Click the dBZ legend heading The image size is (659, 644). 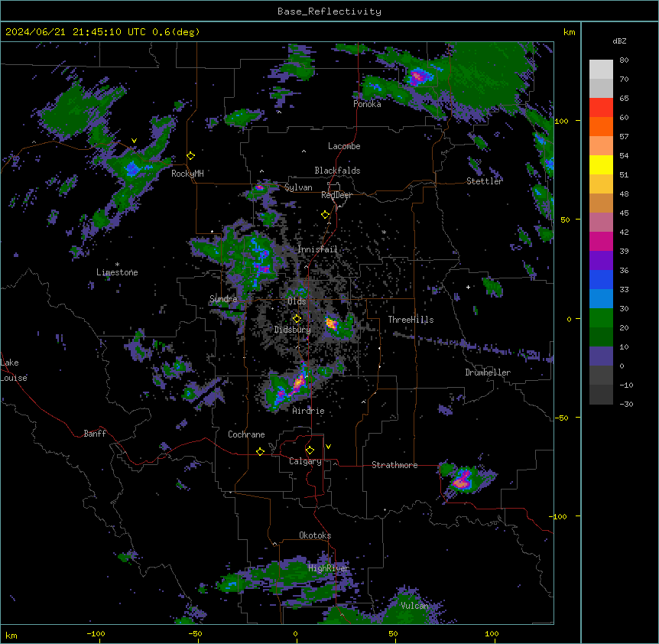(x=619, y=41)
